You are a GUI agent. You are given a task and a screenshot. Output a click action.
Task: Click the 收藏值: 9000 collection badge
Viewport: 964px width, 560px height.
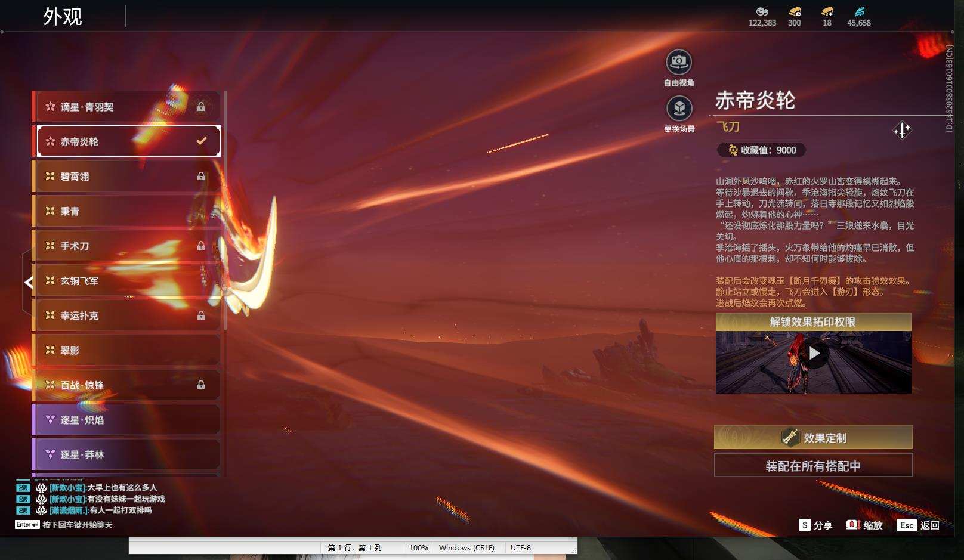[x=762, y=150]
